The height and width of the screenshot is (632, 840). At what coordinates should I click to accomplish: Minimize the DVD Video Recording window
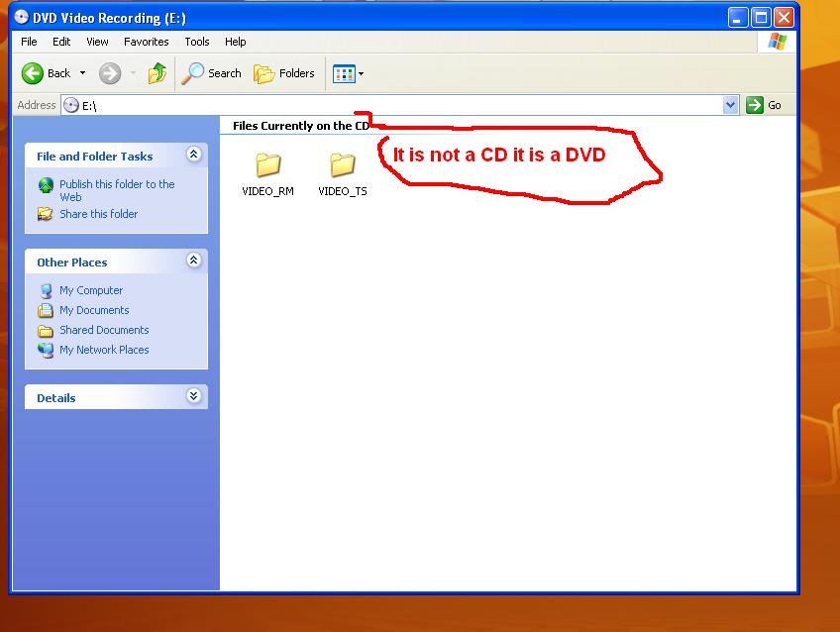[737, 18]
